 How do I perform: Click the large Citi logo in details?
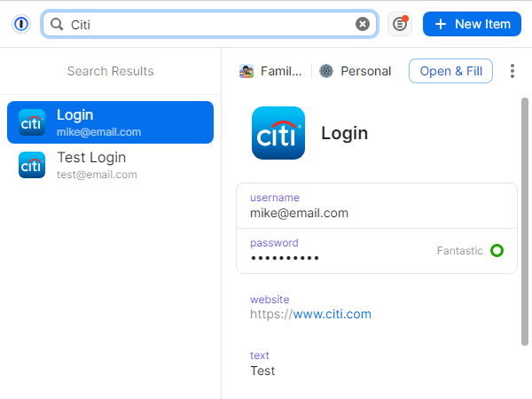click(278, 133)
